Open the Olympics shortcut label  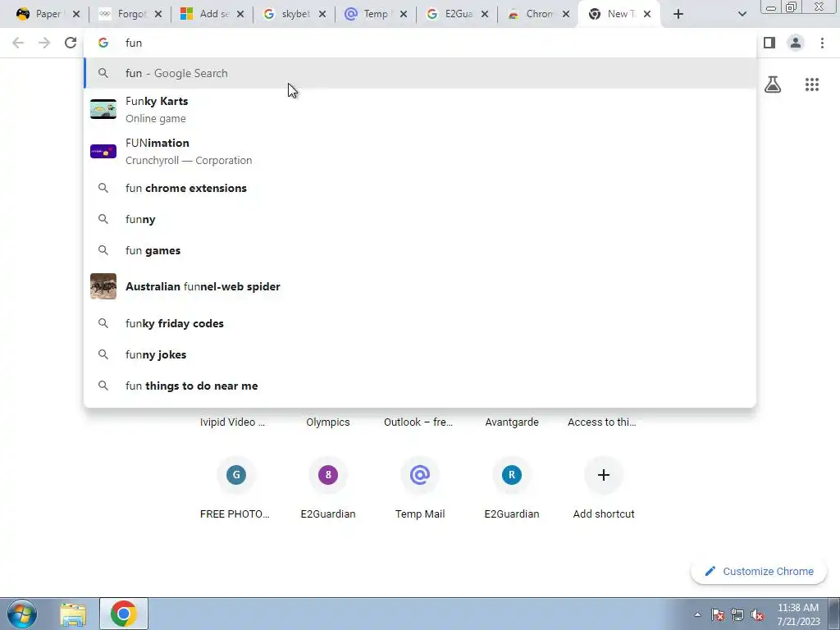tap(328, 422)
